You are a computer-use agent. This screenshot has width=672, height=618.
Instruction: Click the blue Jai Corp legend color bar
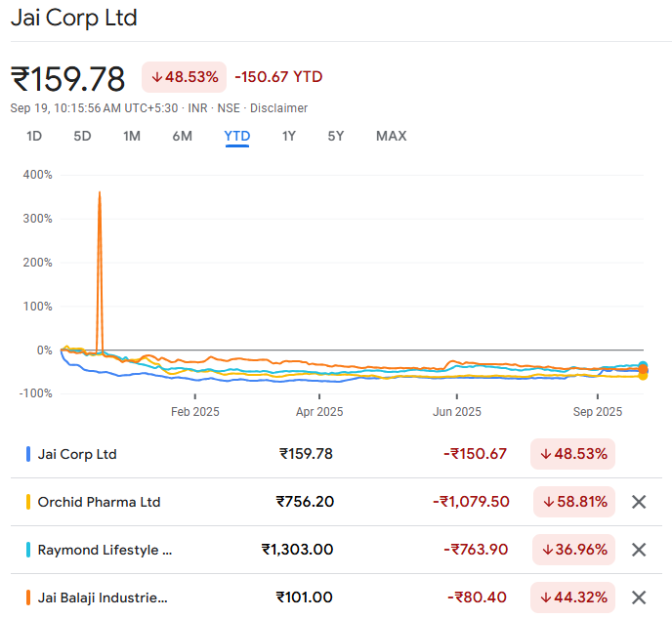click(x=28, y=454)
